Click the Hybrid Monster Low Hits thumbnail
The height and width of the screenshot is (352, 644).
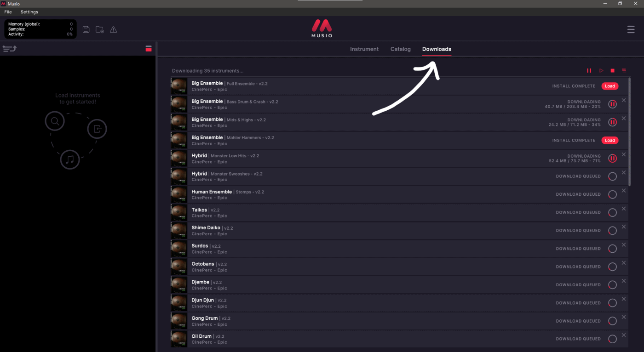point(179,159)
